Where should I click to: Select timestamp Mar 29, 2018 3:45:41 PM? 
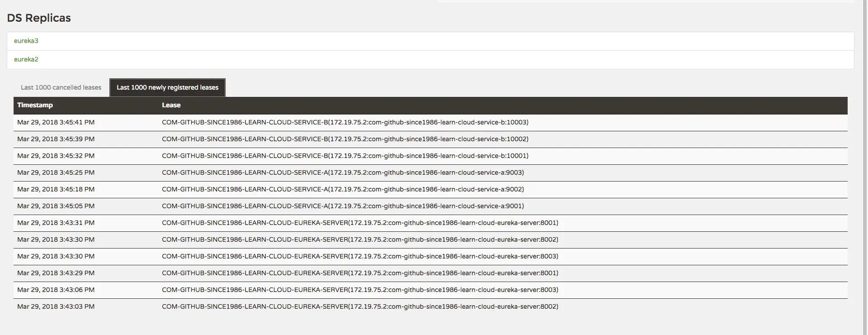[56, 122]
